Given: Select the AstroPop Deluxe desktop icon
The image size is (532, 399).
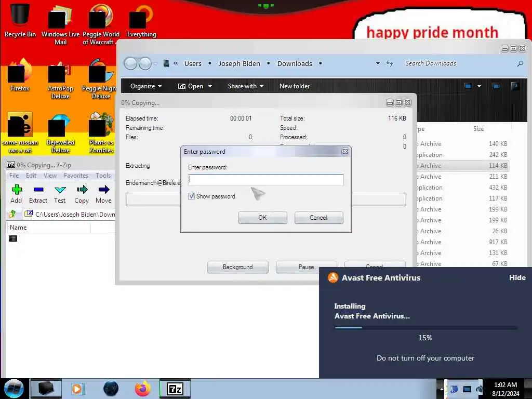Looking at the screenshot, I should [x=60, y=79].
